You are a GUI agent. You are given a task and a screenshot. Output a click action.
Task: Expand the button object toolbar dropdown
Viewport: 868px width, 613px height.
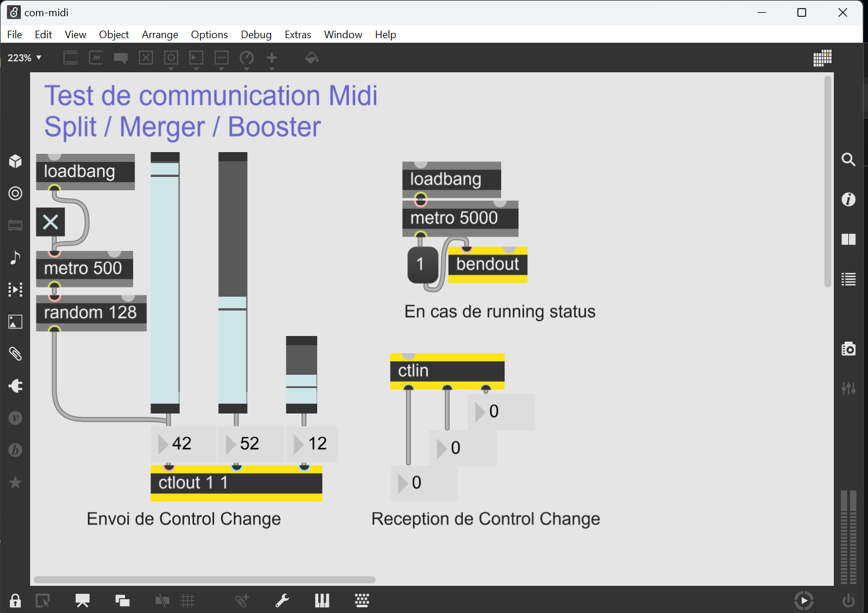171,60
